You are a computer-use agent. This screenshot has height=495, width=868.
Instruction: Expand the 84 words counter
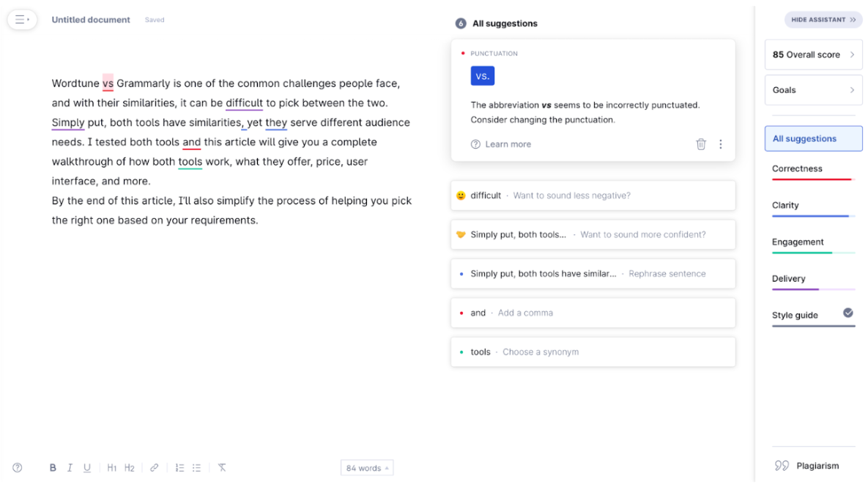point(366,467)
